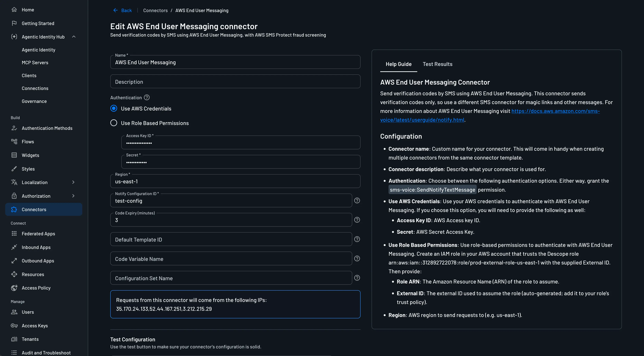This screenshot has height=356, width=644.
Task: Click the Agentic Identity Hub icon
Action: pos(14,37)
